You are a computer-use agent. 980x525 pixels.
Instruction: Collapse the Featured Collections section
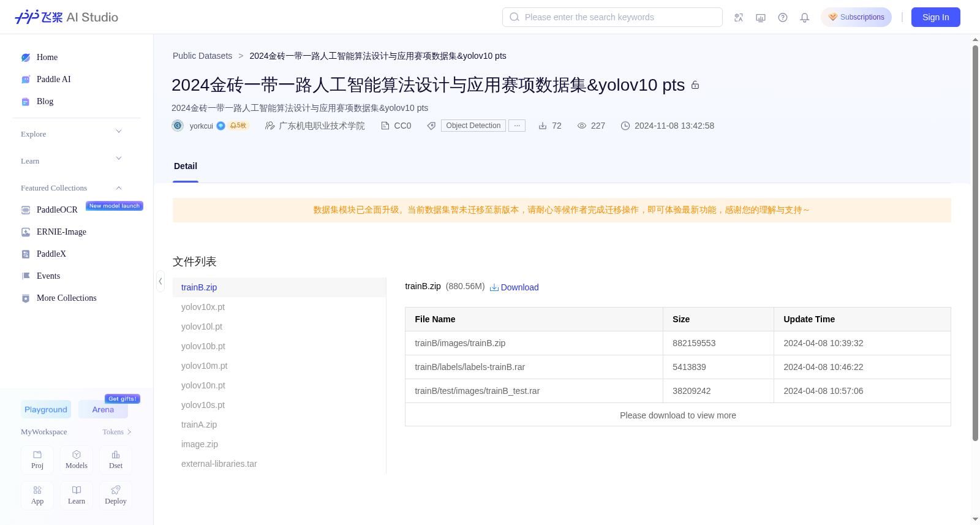click(72, 187)
